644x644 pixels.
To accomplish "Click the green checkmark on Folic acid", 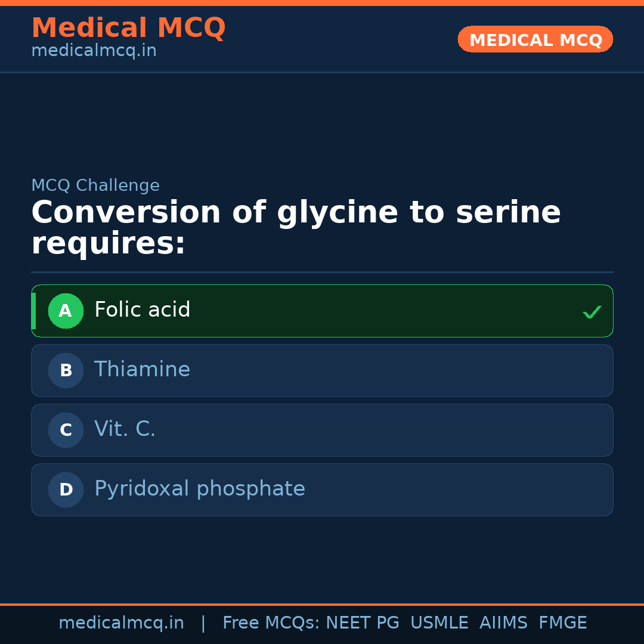I will (x=592, y=312).
